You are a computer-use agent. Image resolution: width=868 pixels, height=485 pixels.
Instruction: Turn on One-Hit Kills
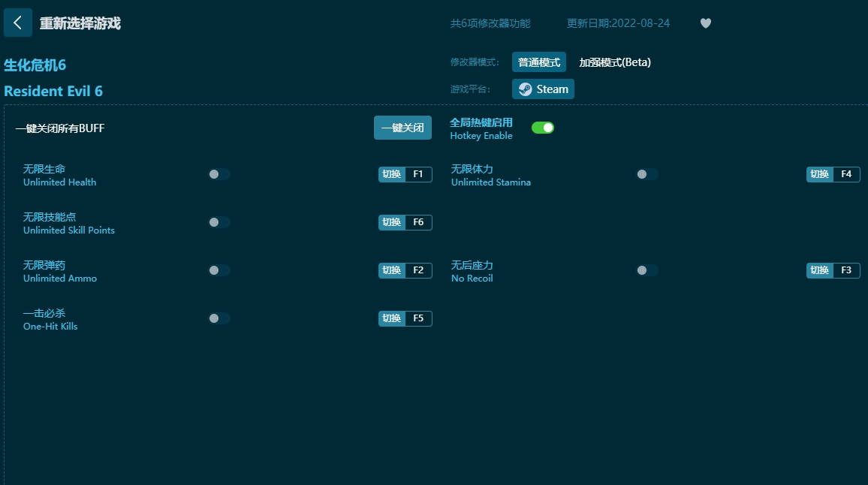click(x=219, y=318)
